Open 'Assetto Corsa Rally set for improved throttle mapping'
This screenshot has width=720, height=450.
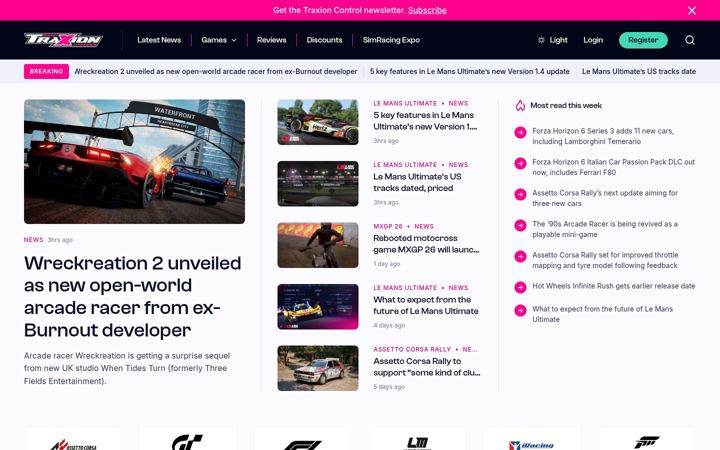point(605,260)
